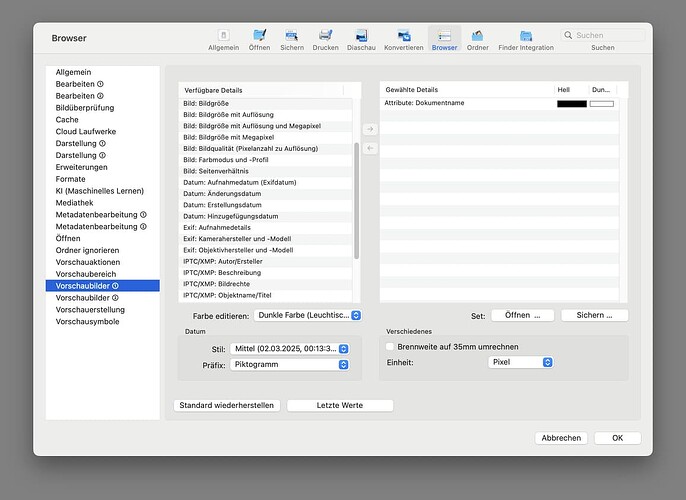Confirm with the OK button
Viewport: 686px width, 500px height.
click(x=618, y=438)
